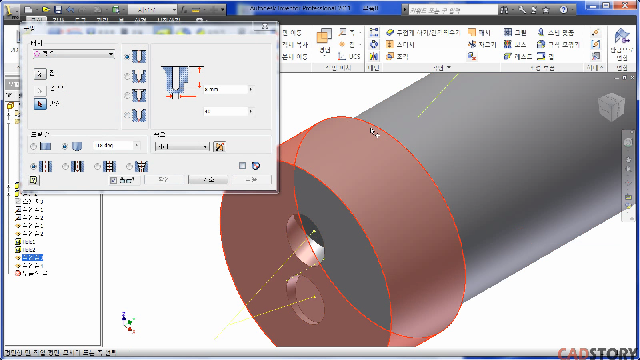Viewport: 640px width, 360px height.
Task: Select the tapped hole thread option radio button
Action: [x=97, y=167]
